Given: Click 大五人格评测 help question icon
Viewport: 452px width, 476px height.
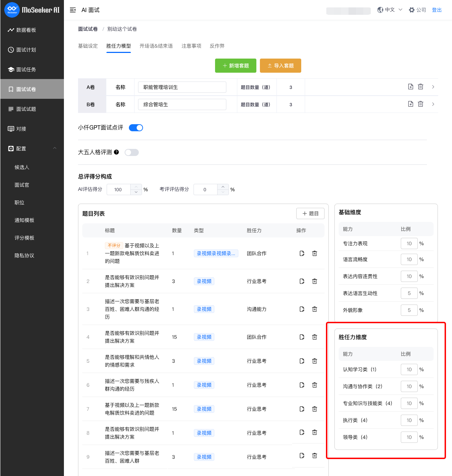Looking at the screenshot, I should click(117, 152).
